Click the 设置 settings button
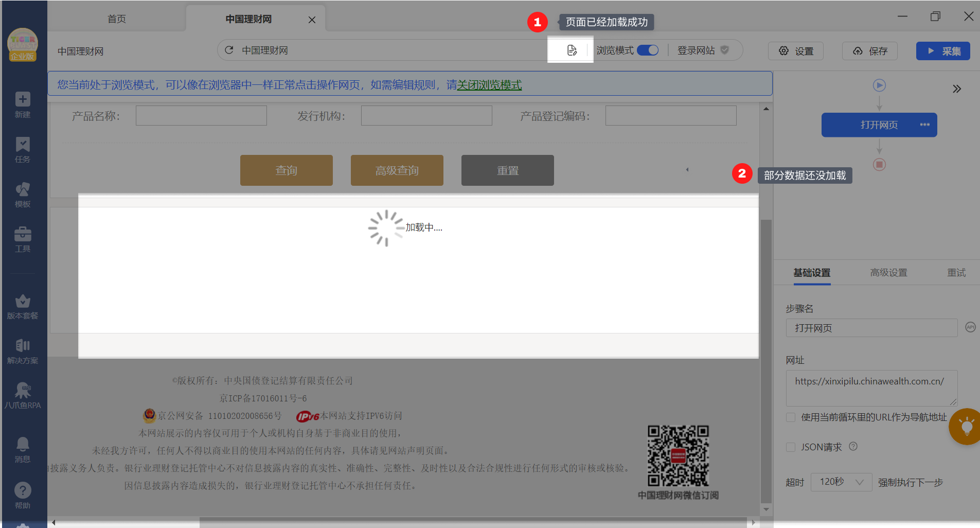The width and height of the screenshot is (980, 528). click(x=796, y=51)
